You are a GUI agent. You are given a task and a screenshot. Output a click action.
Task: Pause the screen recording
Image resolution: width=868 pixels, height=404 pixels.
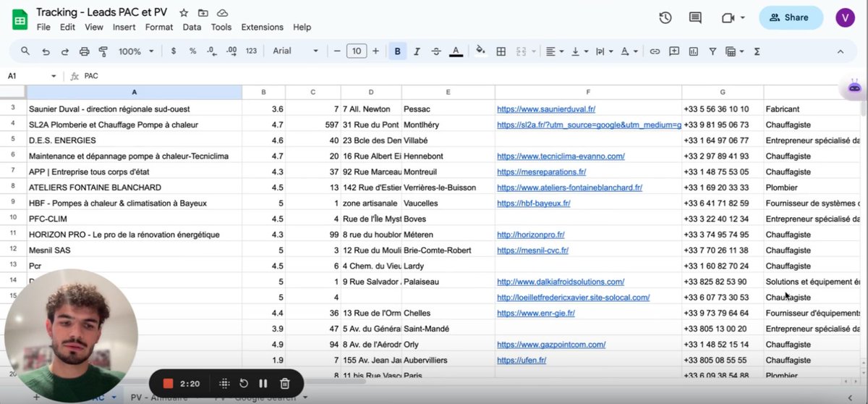[263, 383]
